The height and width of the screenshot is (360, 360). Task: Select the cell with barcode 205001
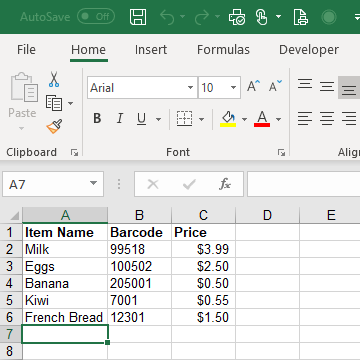point(140,283)
